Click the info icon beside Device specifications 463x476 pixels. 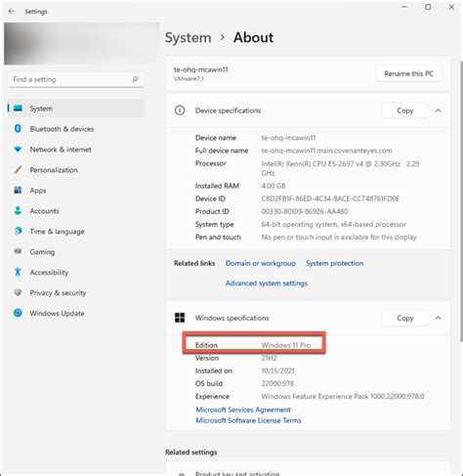pyautogui.click(x=180, y=110)
